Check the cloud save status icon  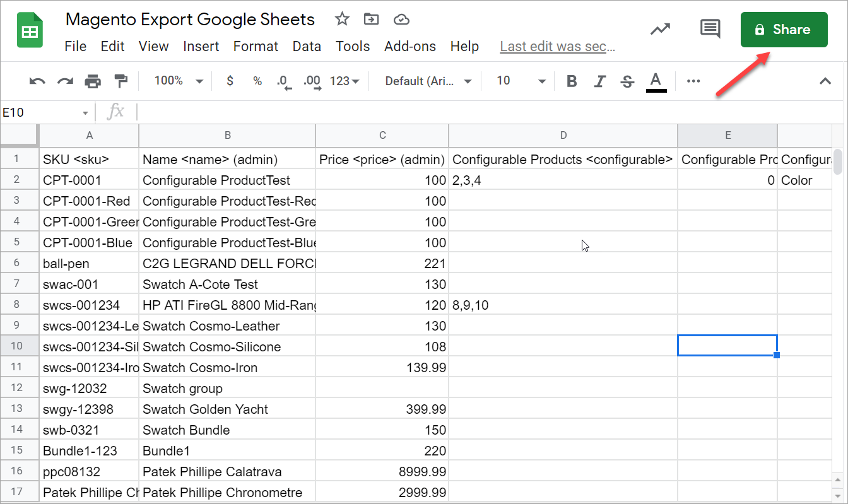pyautogui.click(x=401, y=20)
